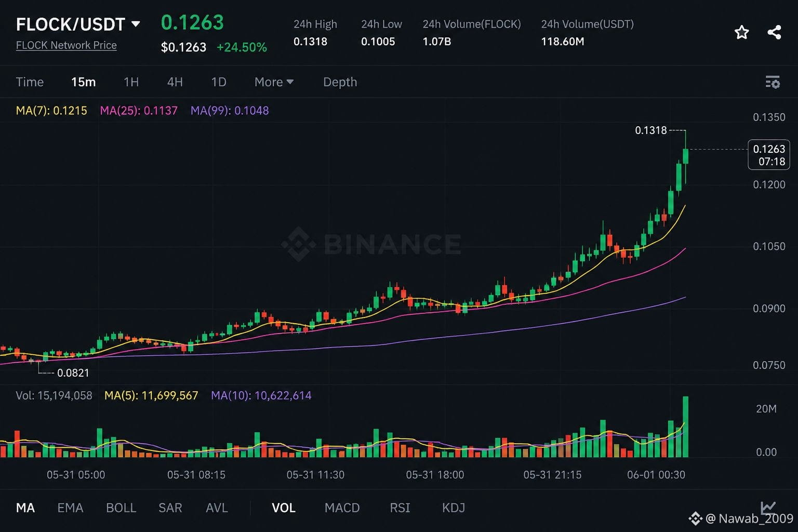Click the 0.0821 low price marker
This screenshot has height=532, width=798.
click(x=73, y=373)
